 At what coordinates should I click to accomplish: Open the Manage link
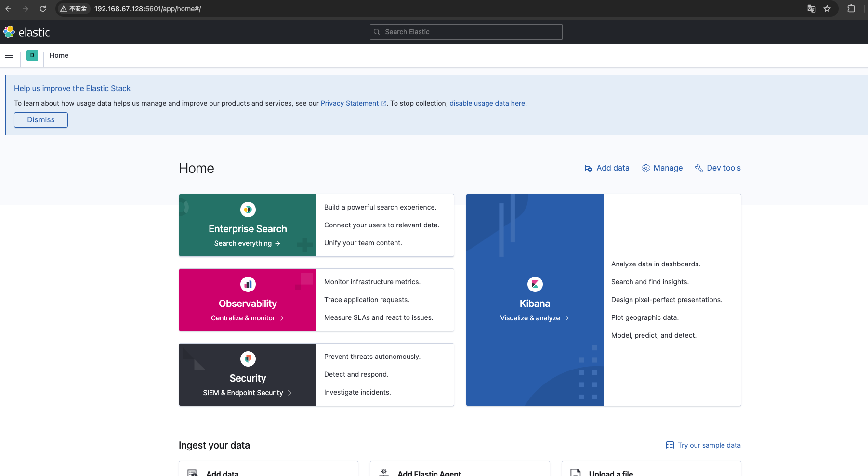[x=662, y=168]
